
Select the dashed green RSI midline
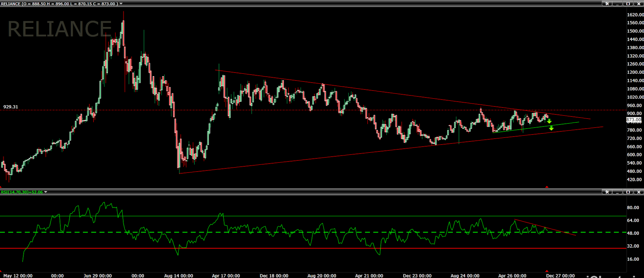tap(313, 232)
